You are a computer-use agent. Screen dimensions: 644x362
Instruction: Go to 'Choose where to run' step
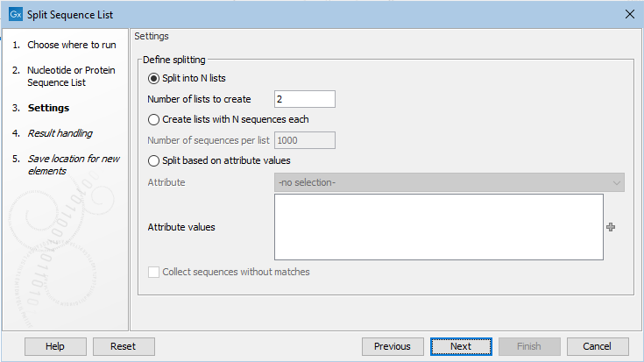(x=71, y=45)
